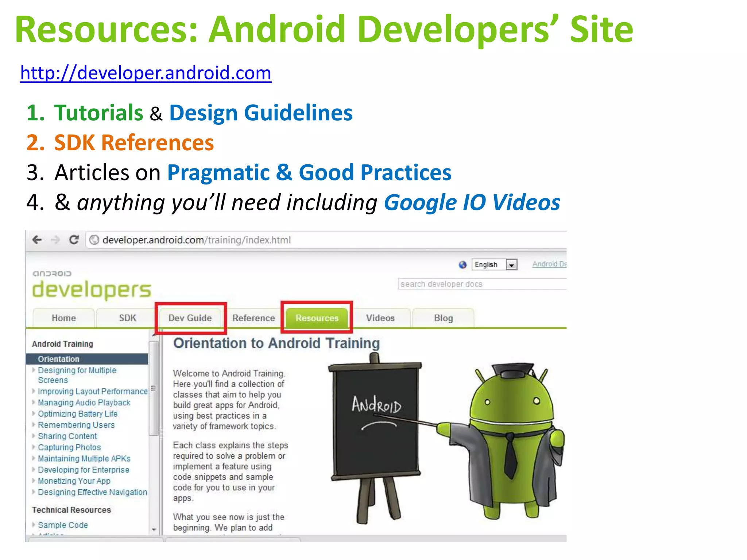The image size is (747, 560).
Task: Open the English language dropdown
Action: 494,264
